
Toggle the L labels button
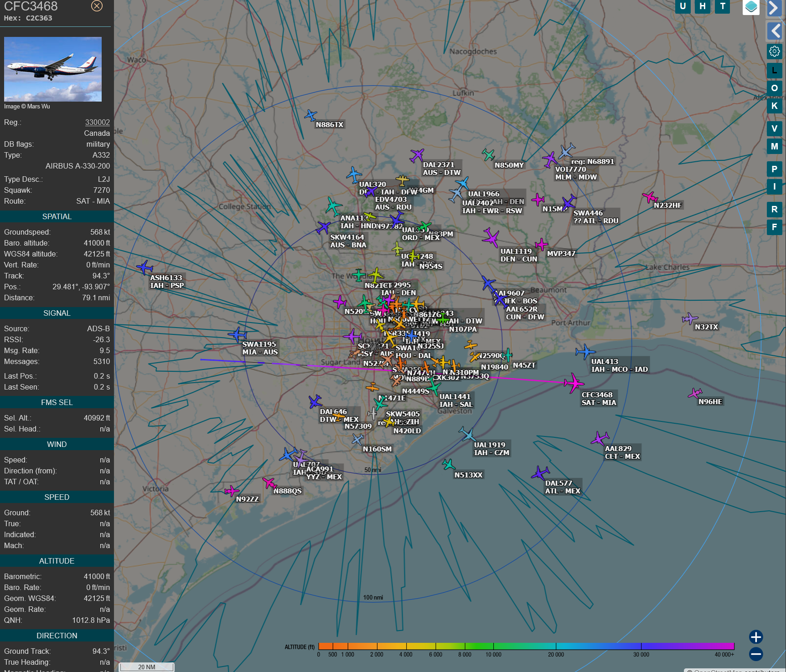click(774, 71)
